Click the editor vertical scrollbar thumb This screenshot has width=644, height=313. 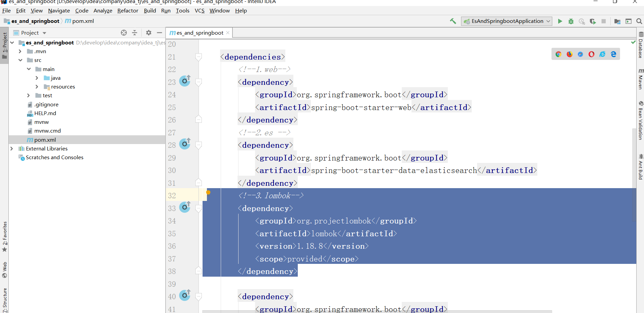point(634,175)
